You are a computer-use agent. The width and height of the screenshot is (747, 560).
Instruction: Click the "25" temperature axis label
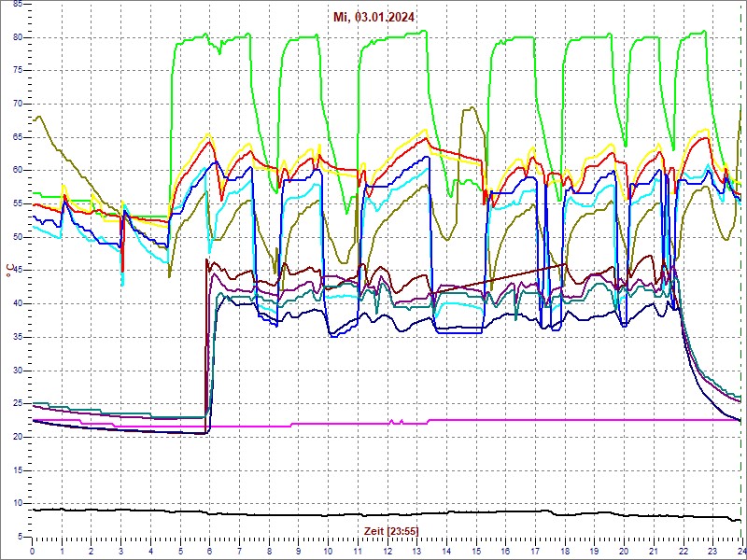17,404
